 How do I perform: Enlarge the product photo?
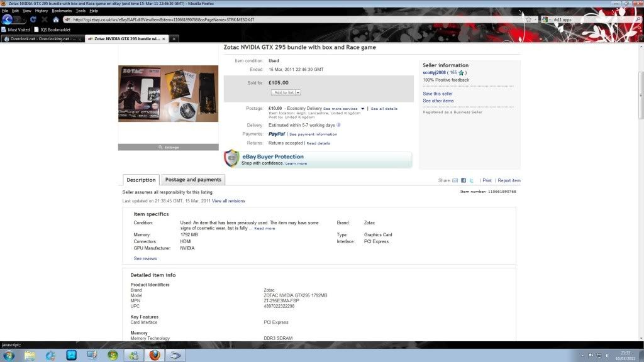[169, 147]
